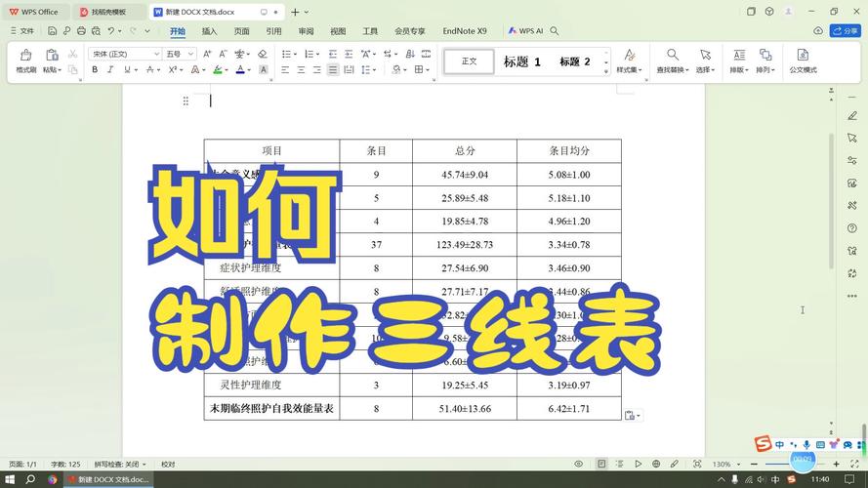Toggle Underline formatting
This screenshot has width=868, height=488.
pos(127,69)
